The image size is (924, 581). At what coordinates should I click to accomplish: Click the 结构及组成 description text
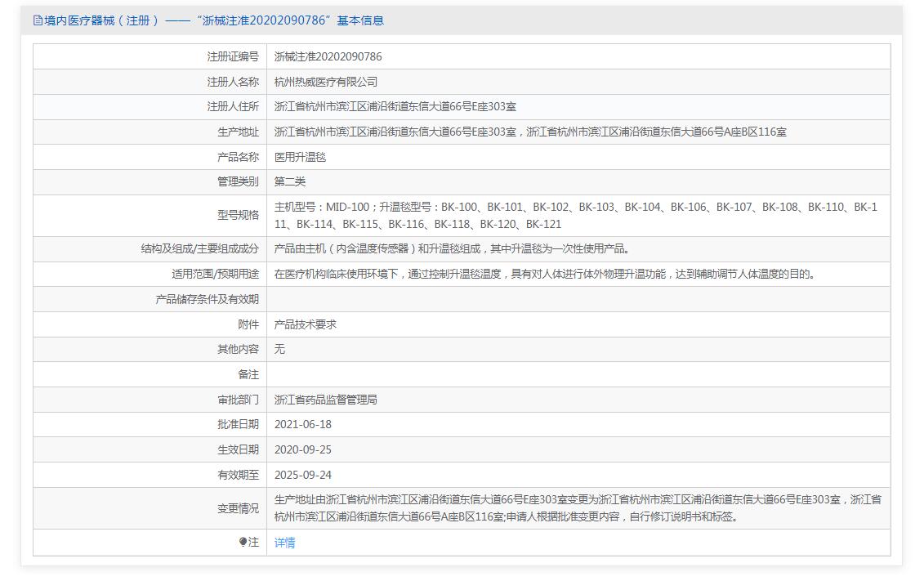click(452, 249)
